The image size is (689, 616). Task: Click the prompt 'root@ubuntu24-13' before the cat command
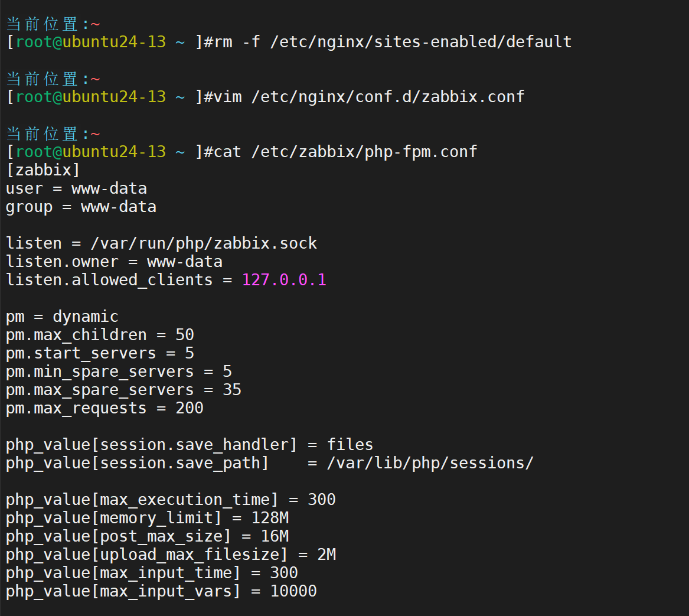[91, 152]
